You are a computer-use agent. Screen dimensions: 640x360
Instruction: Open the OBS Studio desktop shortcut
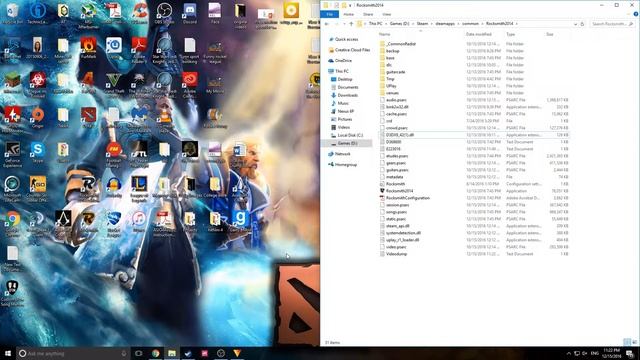pos(164,13)
